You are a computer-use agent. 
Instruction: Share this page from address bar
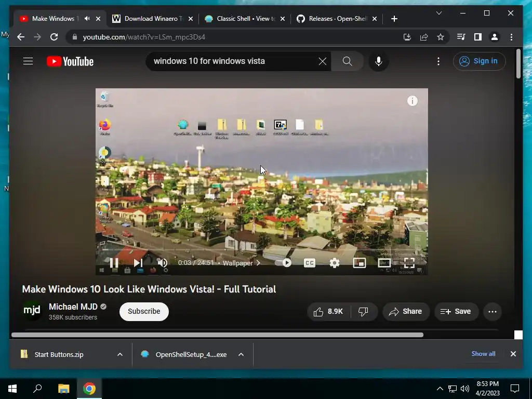[424, 37]
